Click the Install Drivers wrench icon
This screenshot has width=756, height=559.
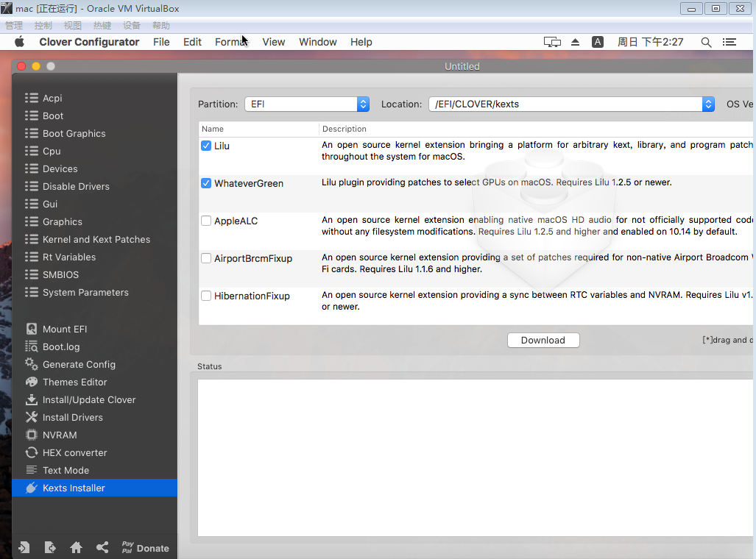coord(32,417)
